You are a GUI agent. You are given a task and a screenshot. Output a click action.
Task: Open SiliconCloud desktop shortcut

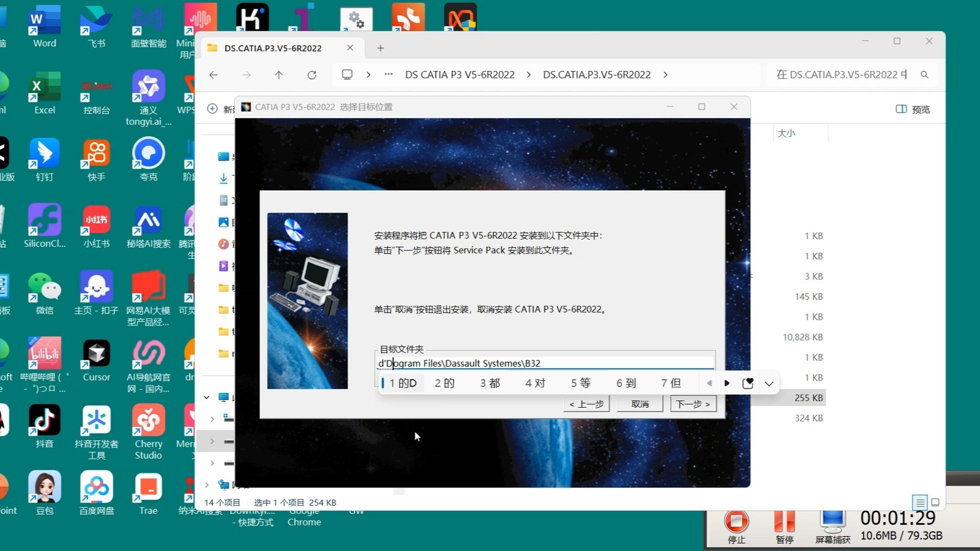coord(45,226)
